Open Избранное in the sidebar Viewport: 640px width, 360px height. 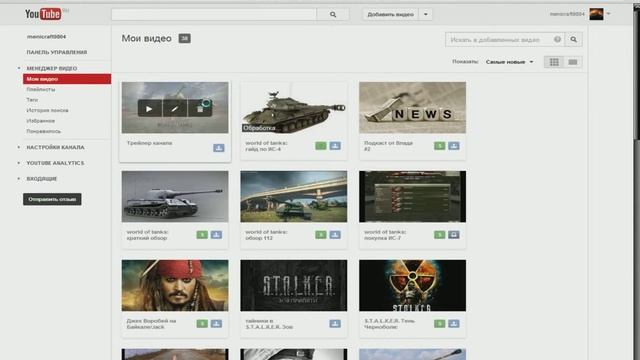(x=40, y=121)
